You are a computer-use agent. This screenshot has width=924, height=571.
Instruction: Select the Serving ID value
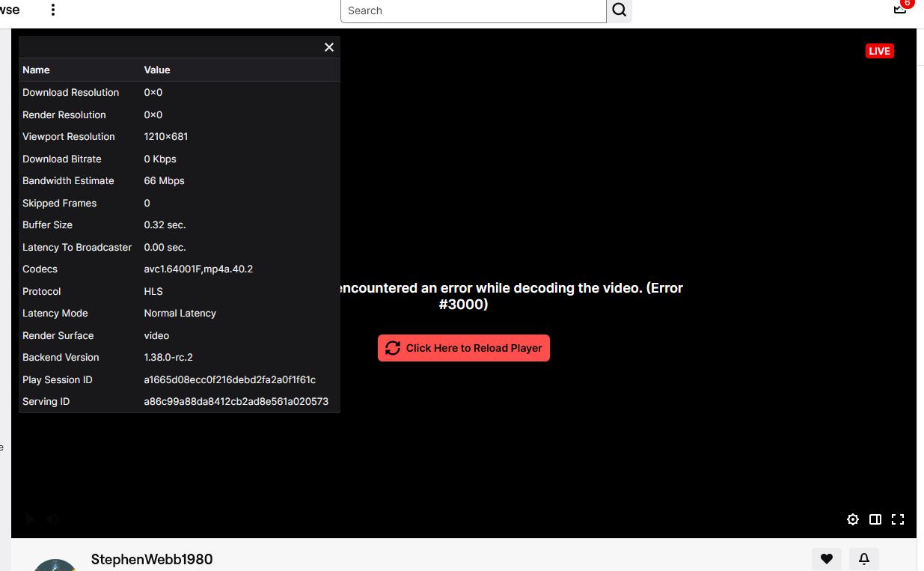pyautogui.click(x=236, y=401)
